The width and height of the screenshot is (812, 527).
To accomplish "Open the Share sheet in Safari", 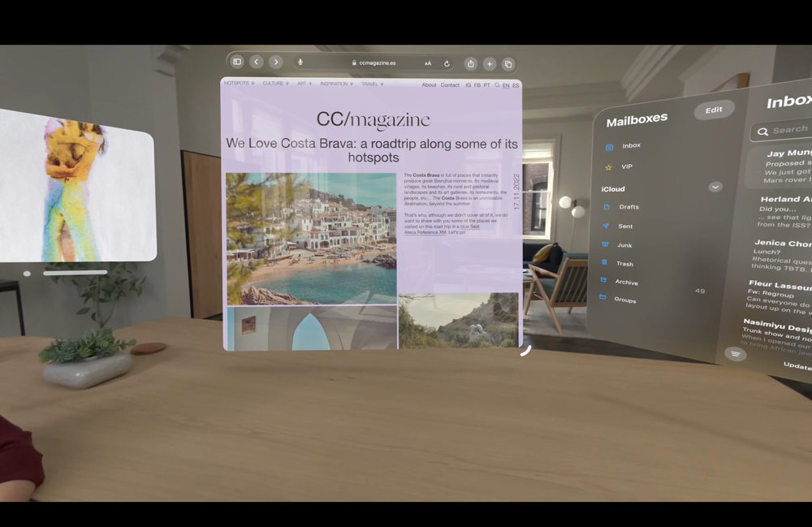I will click(x=470, y=63).
